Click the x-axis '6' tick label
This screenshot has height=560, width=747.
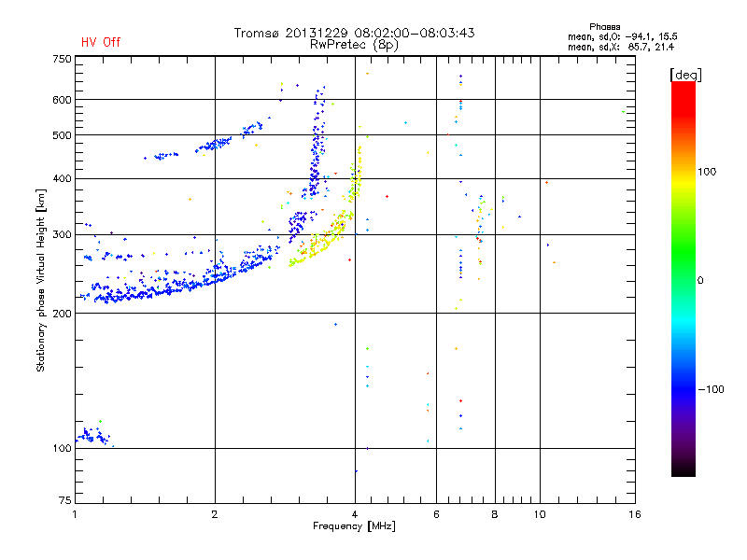[436, 514]
